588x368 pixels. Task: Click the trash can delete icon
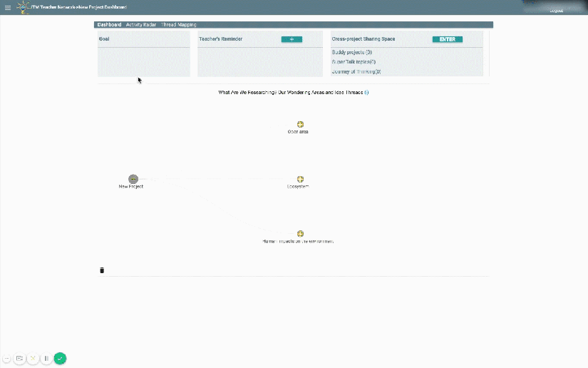point(102,270)
